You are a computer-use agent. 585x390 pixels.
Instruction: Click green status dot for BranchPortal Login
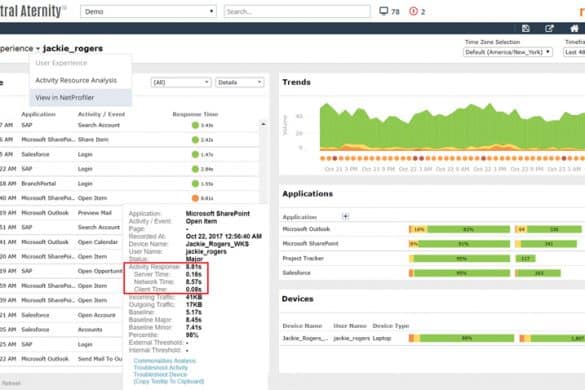pyautogui.click(x=195, y=184)
